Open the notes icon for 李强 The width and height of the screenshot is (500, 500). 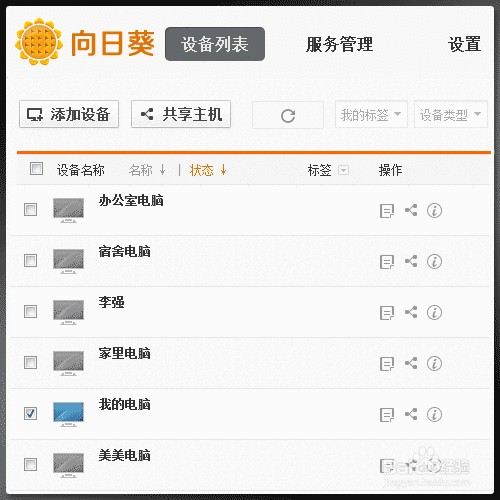[387, 313]
